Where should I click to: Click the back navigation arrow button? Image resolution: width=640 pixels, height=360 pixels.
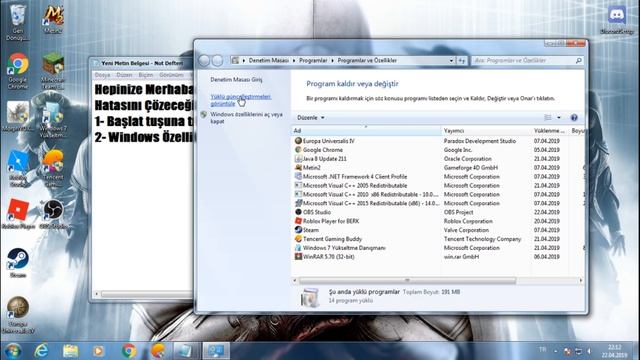coord(204,60)
